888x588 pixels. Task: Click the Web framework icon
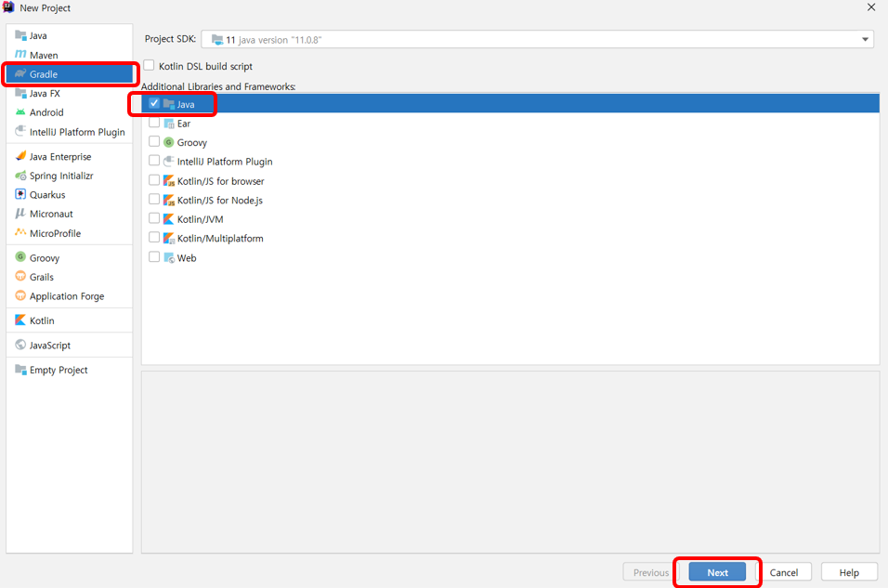point(169,257)
